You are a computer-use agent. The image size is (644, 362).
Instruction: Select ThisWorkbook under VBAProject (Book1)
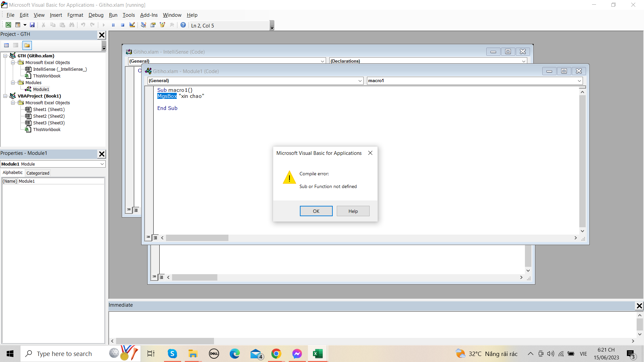pyautogui.click(x=47, y=130)
